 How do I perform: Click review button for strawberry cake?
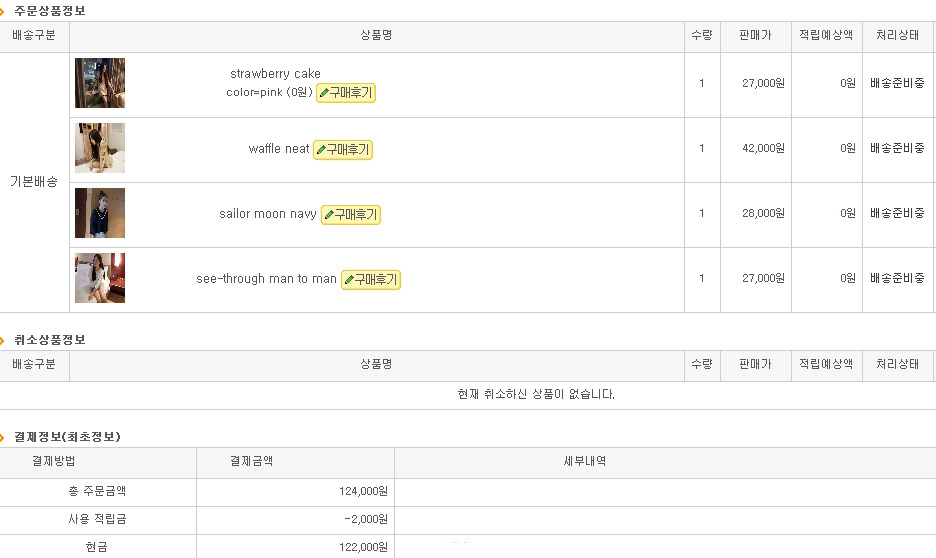(x=346, y=93)
